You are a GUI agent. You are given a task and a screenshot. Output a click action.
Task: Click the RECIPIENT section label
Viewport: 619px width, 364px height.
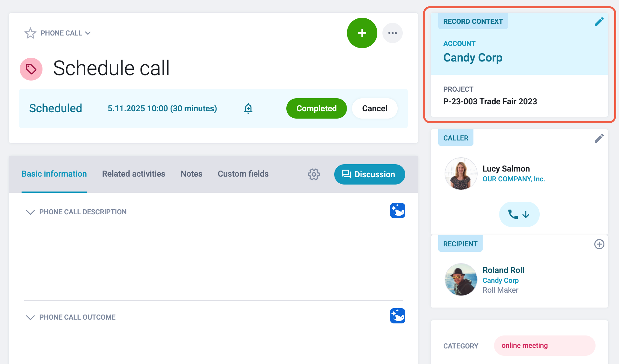coord(460,244)
